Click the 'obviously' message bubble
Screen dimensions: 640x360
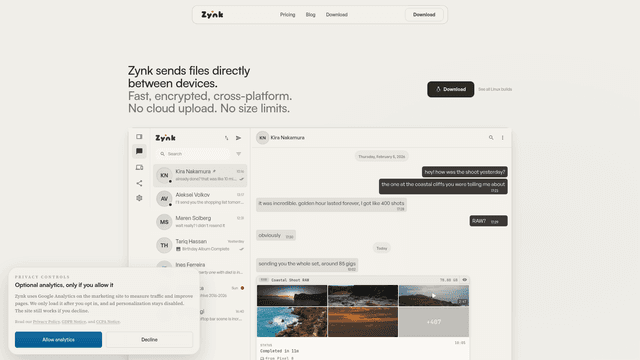[x=276, y=236]
